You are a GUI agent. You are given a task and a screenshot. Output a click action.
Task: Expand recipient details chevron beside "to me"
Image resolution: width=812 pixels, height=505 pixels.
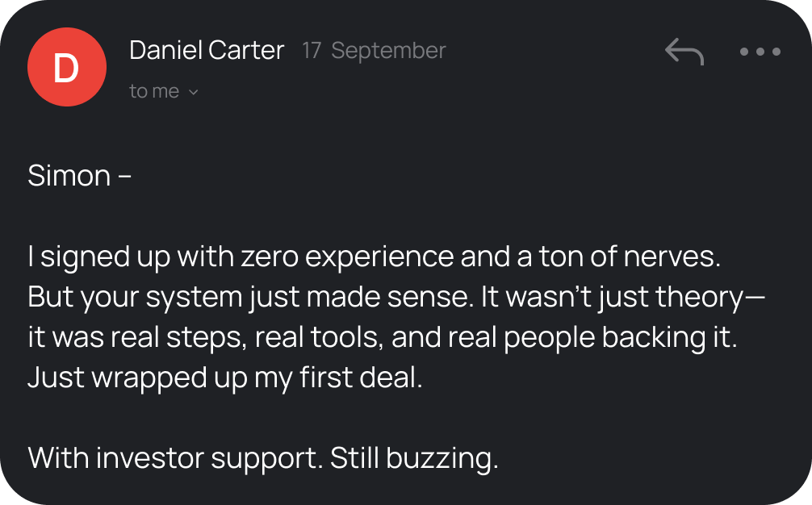(x=193, y=92)
